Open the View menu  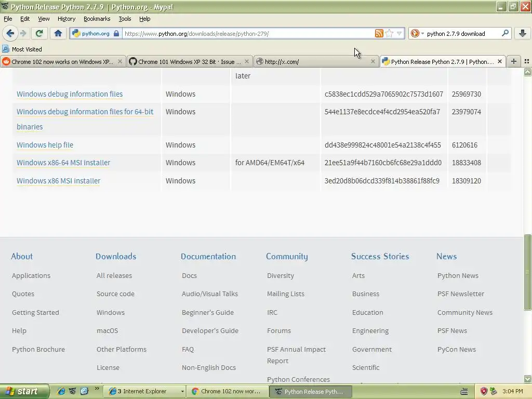(x=44, y=19)
